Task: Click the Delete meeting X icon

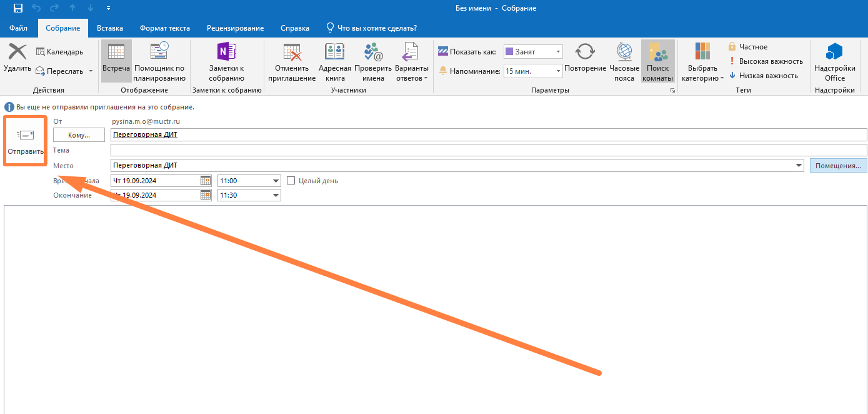Action: click(17, 53)
